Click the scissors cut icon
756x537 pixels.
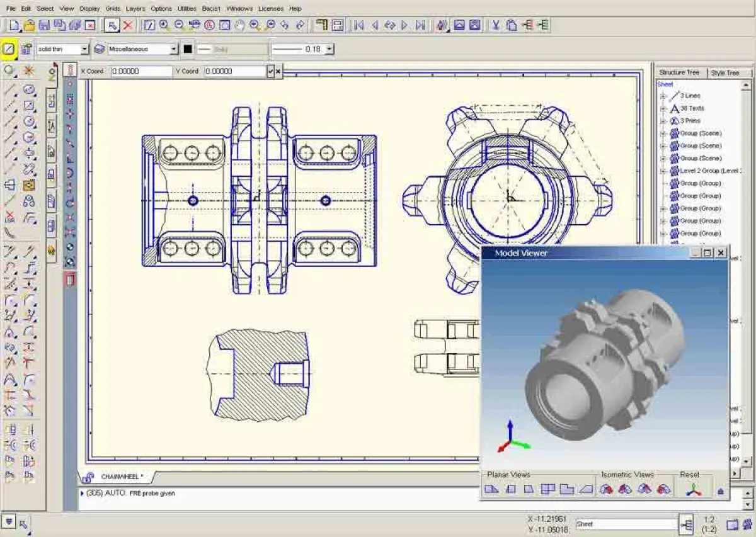pos(496,25)
